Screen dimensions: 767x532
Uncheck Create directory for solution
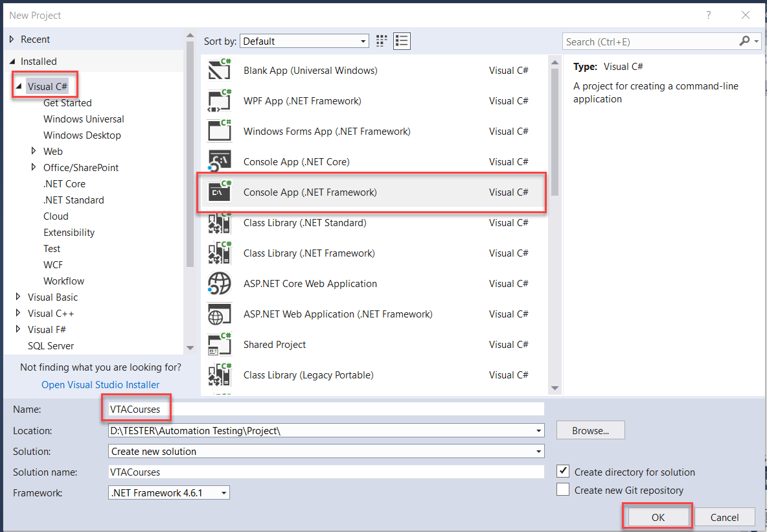coord(564,472)
